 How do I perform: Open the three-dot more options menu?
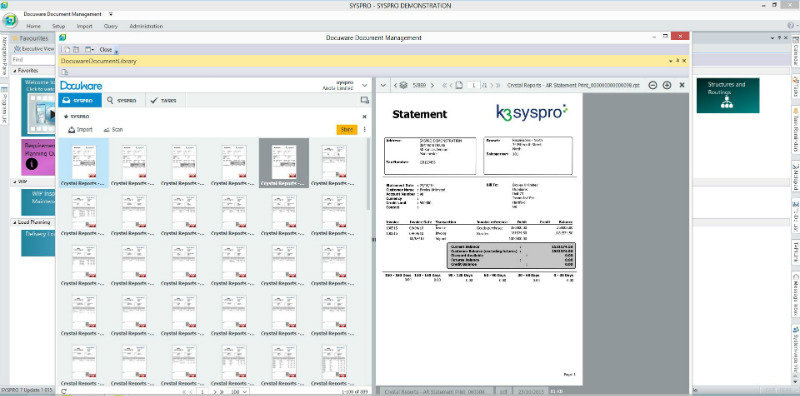tap(364, 130)
